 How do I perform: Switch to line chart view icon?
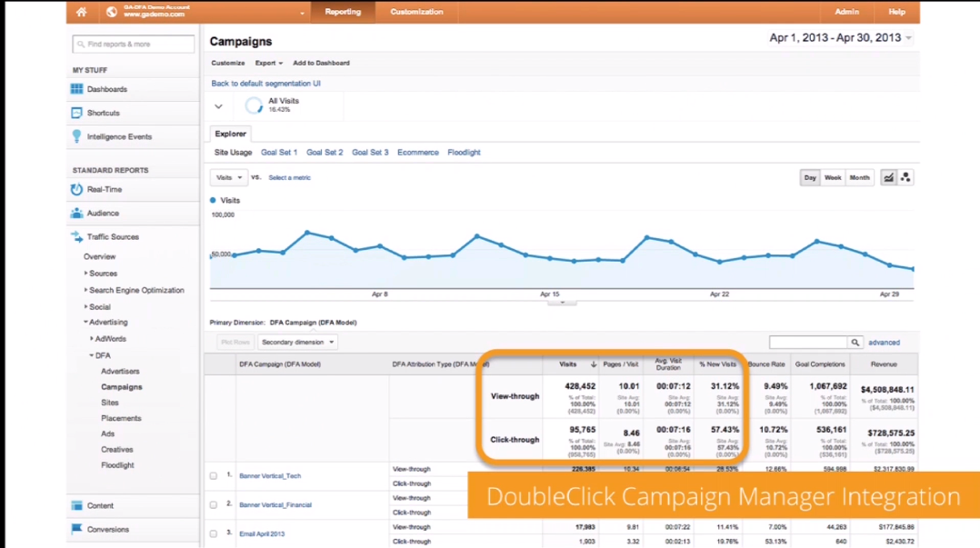(x=888, y=177)
